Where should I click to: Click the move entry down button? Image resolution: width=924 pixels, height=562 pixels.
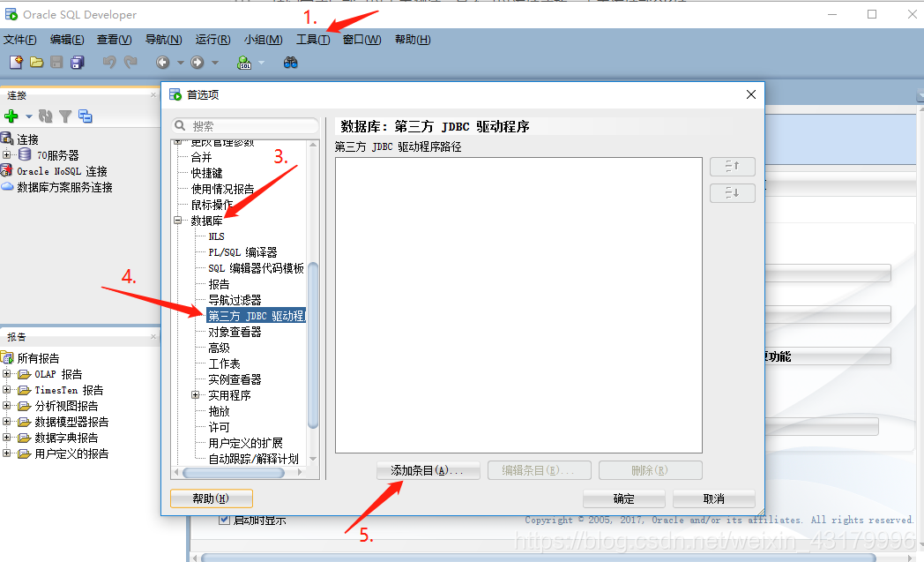[733, 193]
